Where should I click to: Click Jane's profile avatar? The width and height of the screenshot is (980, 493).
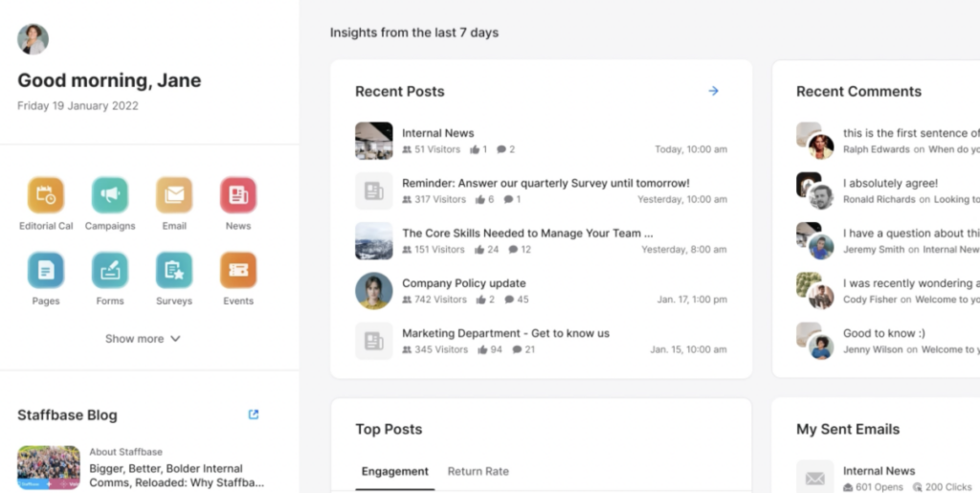[x=33, y=39]
